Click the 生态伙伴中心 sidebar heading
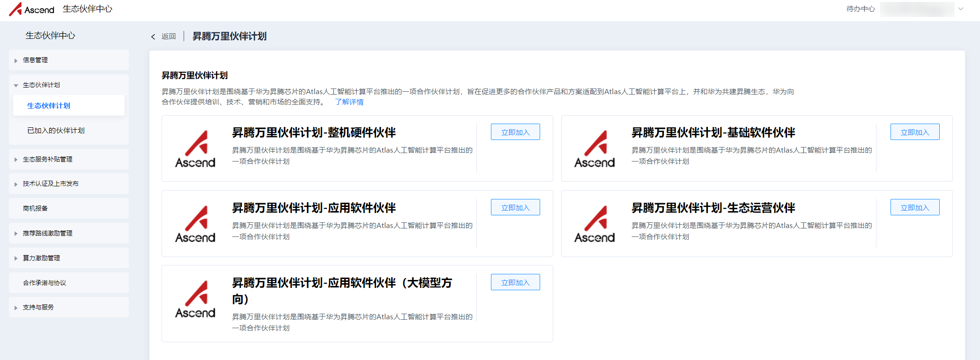980x360 pixels. [50, 36]
